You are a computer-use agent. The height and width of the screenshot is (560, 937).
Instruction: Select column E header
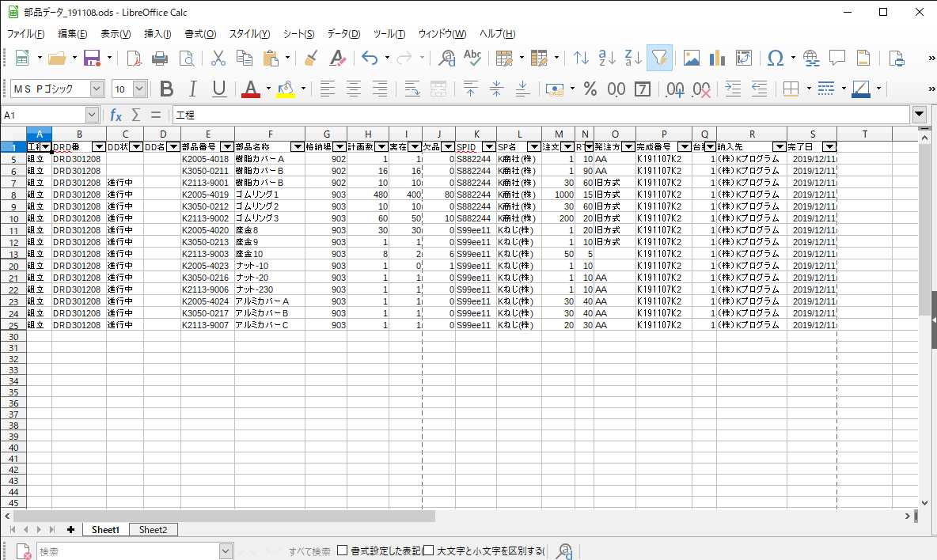click(207, 134)
